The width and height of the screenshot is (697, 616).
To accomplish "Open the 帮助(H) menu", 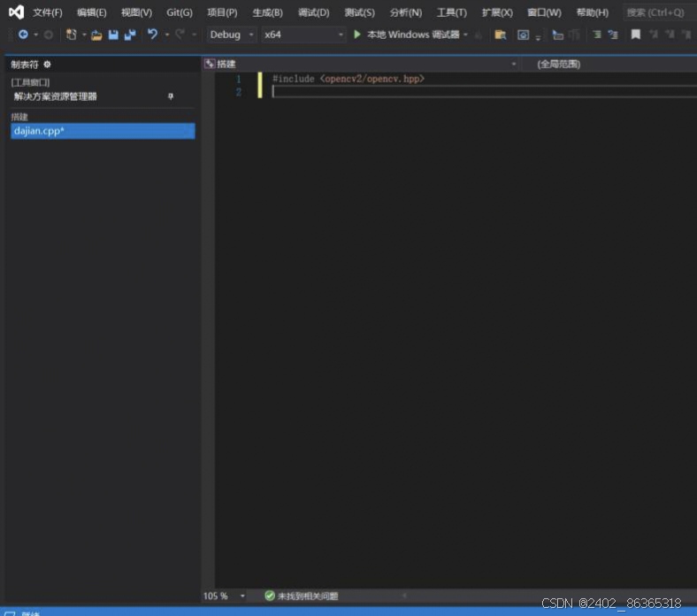I will coord(592,12).
